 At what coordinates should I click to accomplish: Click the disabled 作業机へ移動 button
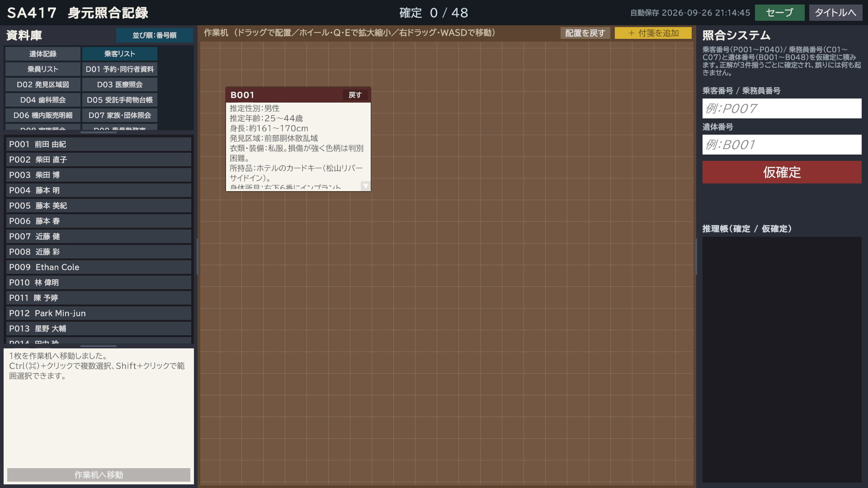[x=99, y=475]
